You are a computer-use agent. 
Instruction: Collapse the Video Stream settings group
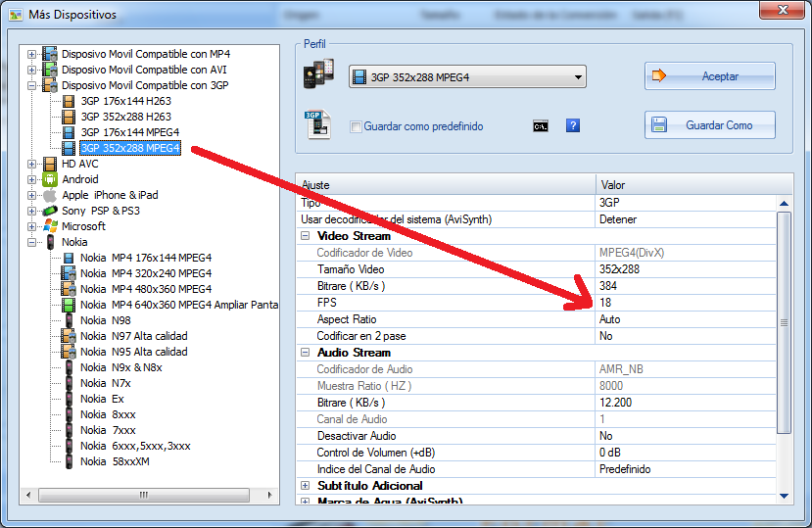point(306,236)
